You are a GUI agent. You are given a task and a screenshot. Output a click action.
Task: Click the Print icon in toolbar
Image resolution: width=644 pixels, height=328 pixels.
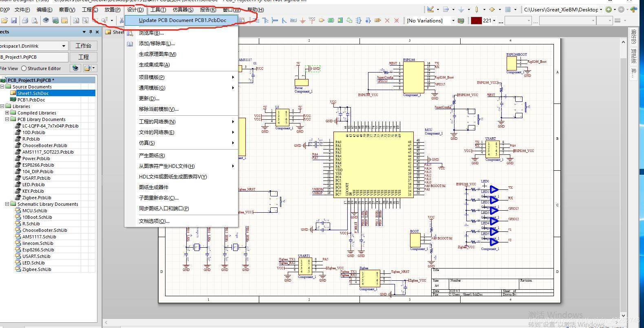click(x=25, y=20)
